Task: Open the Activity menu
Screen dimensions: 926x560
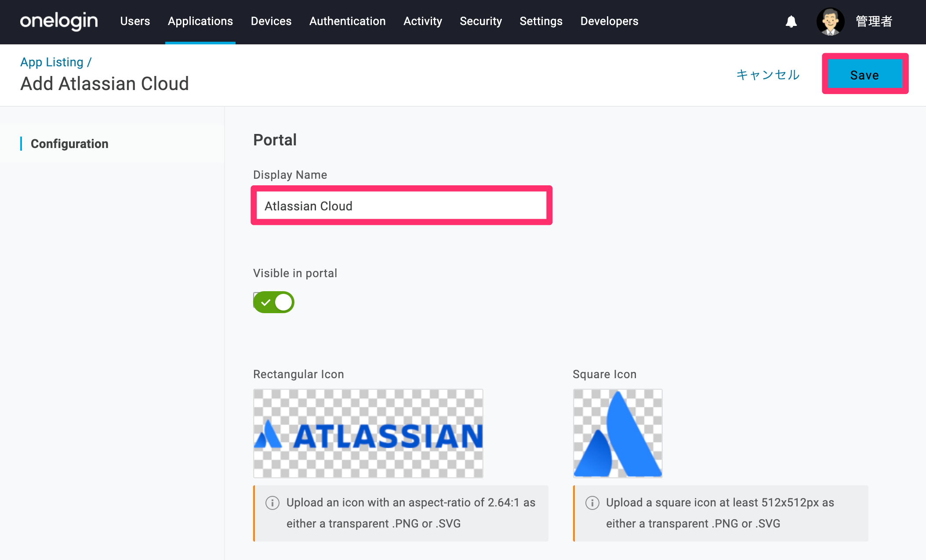Action: (x=423, y=21)
